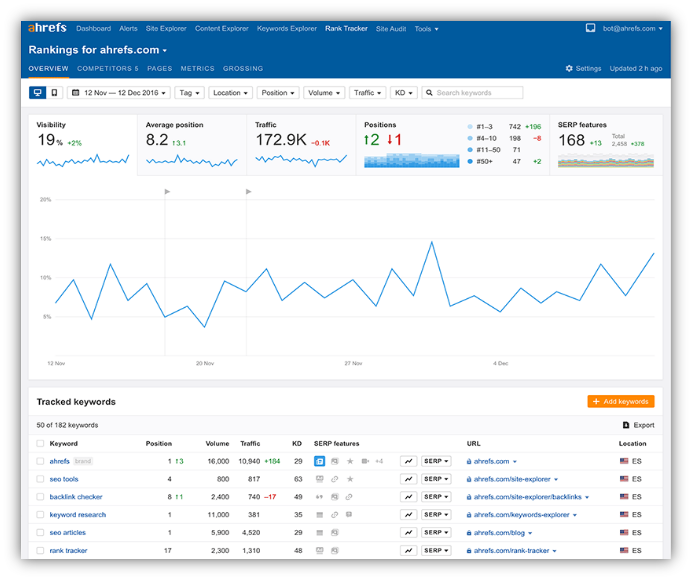693x581 pixels.
Task: Click first SERP feature icon in keyword research row
Action: [320, 515]
